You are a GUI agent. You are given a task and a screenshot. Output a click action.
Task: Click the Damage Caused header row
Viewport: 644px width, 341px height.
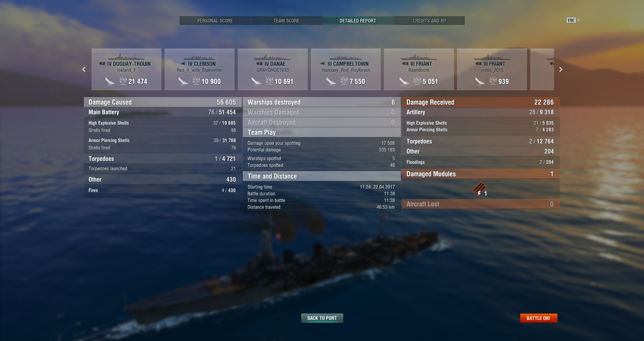pos(163,102)
